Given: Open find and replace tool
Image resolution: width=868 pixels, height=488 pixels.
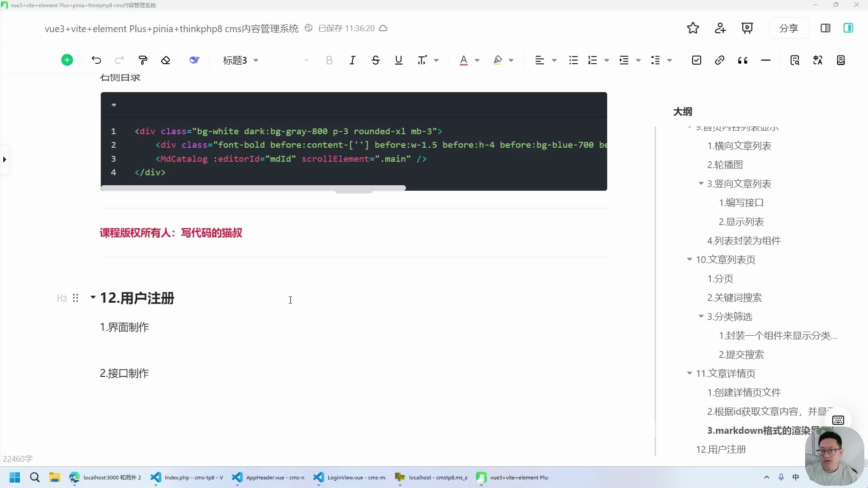Looking at the screenshot, I should pyautogui.click(x=795, y=60).
